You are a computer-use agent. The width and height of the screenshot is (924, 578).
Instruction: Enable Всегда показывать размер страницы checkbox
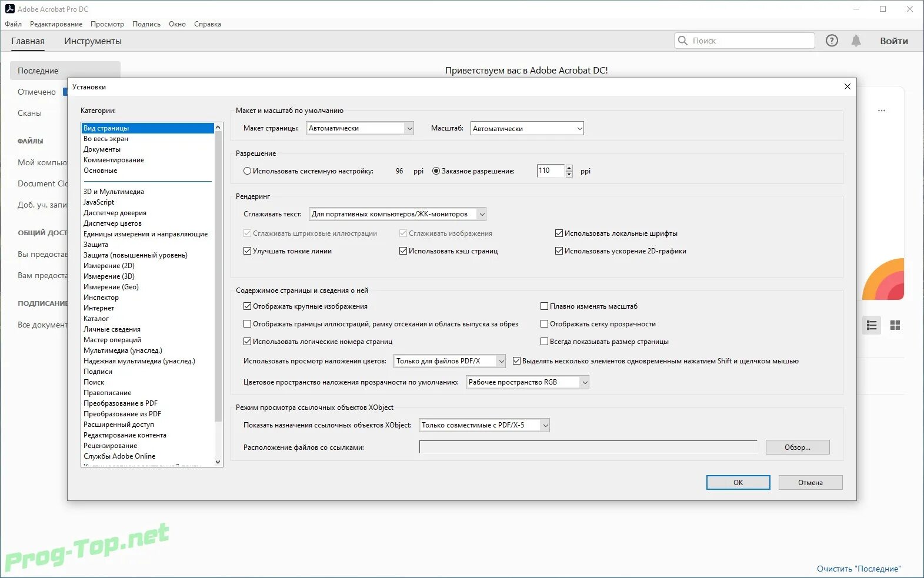pyautogui.click(x=544, y=342)
